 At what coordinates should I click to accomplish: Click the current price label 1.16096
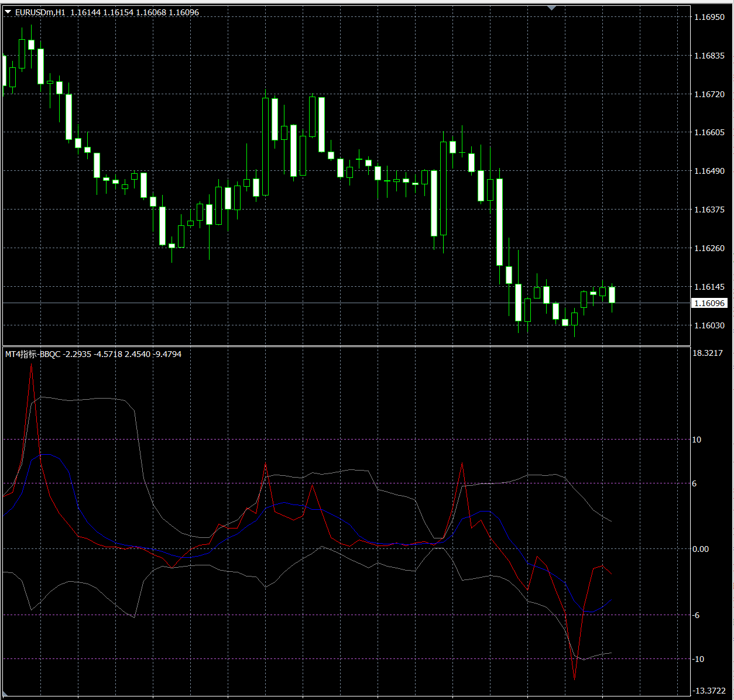[x=709, y=303]
